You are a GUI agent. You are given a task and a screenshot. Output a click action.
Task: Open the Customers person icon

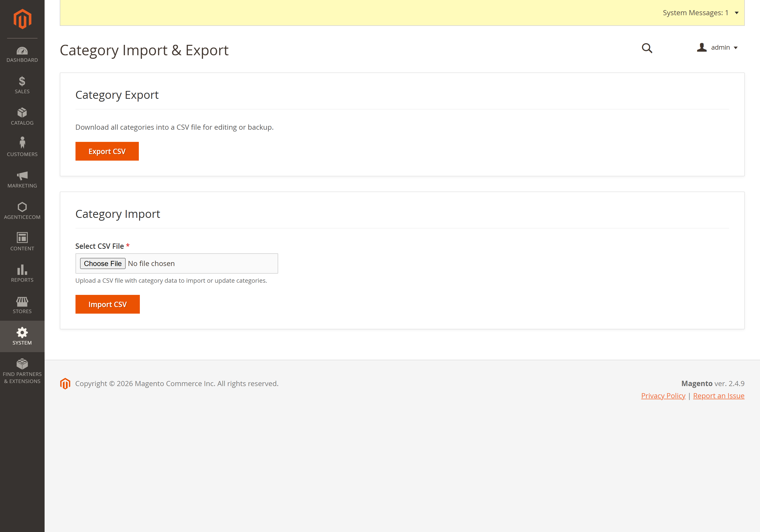(22, 143)
